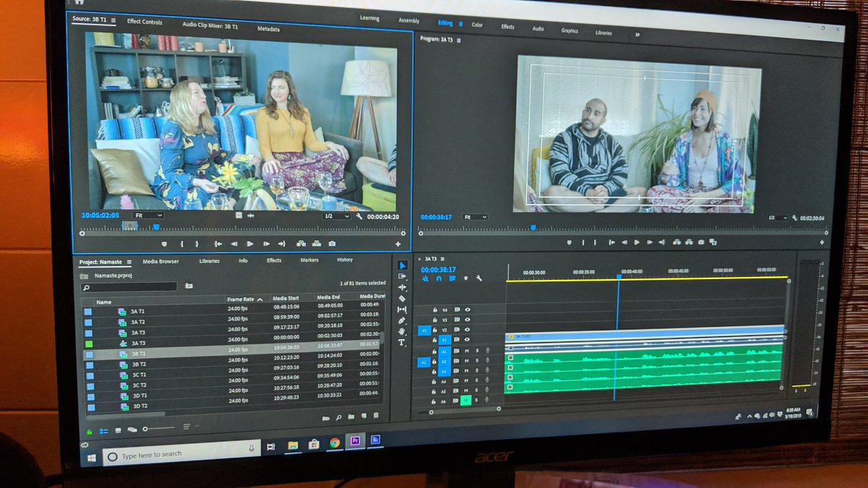Select the Track Select Forward tool
868x488 pixels.
coord(402,275)
